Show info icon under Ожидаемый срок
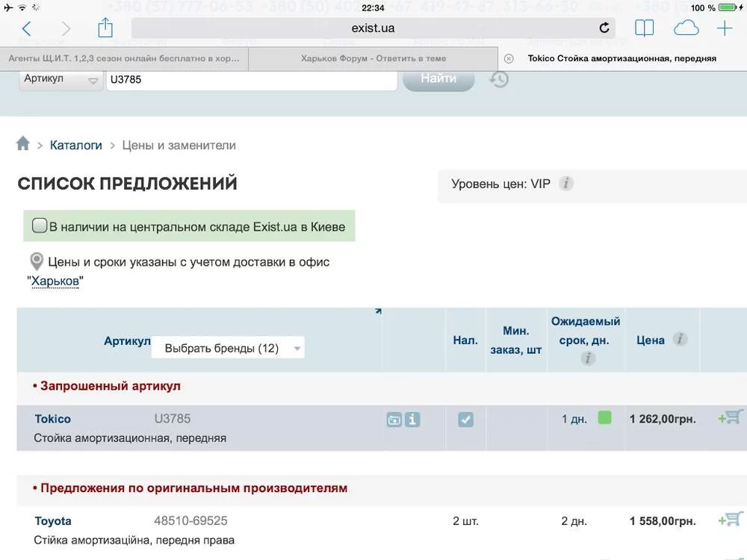This screenshot has width=747, height=560. click(x=588, y=358)
